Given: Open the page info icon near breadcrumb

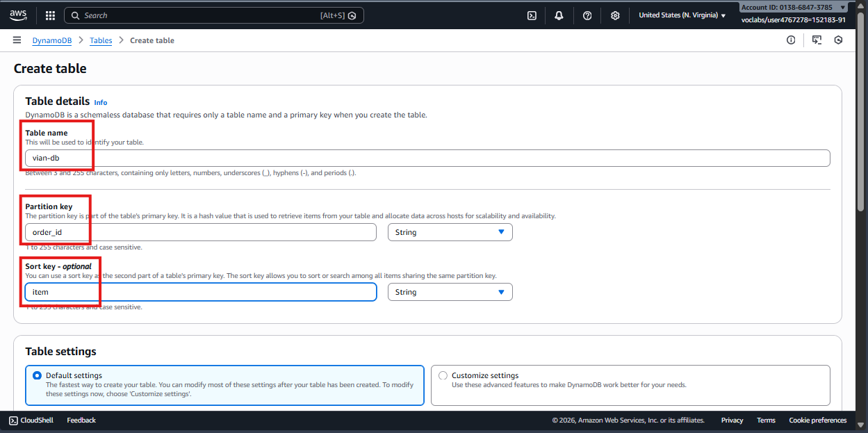Looking at the screenshot, I should tap(791, 40).
